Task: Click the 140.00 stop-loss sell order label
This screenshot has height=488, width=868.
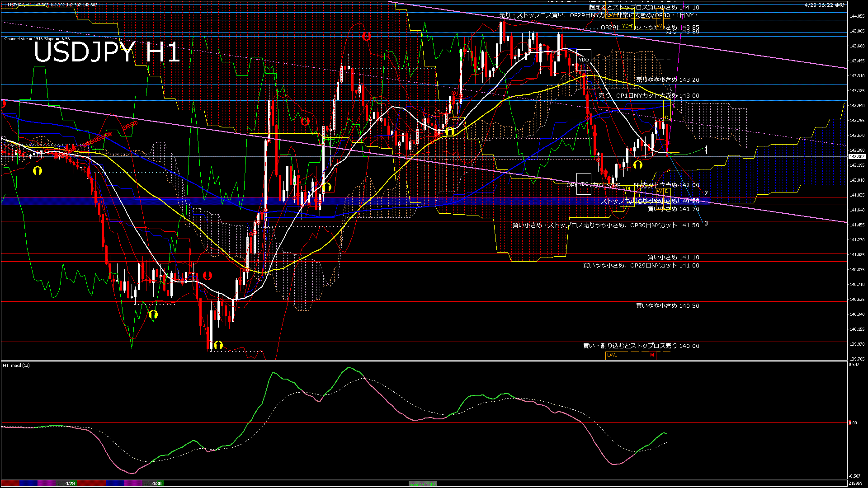Action: click(641, 346)
